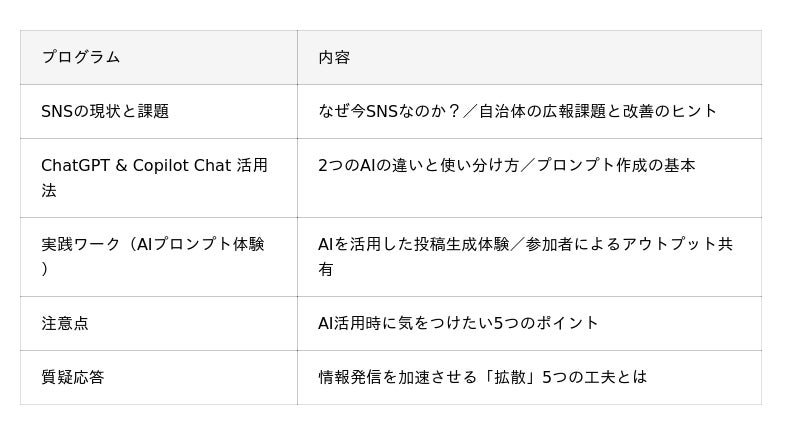Screen dimensions: 800x435
Task: Click the 内容 column header
Action: click(334, 57)
